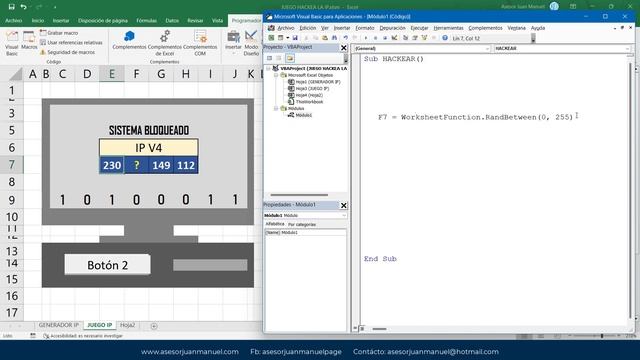Click the Visual Basic button in the Excel ribbon
640x360 pixels.
(x=12, y=42)
